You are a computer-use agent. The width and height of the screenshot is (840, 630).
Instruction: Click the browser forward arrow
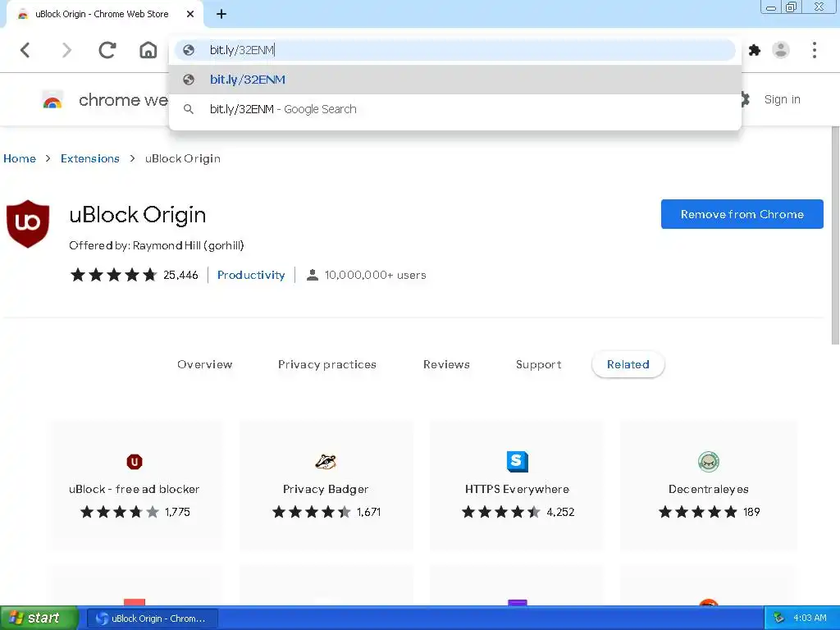[x=66, y=50]
